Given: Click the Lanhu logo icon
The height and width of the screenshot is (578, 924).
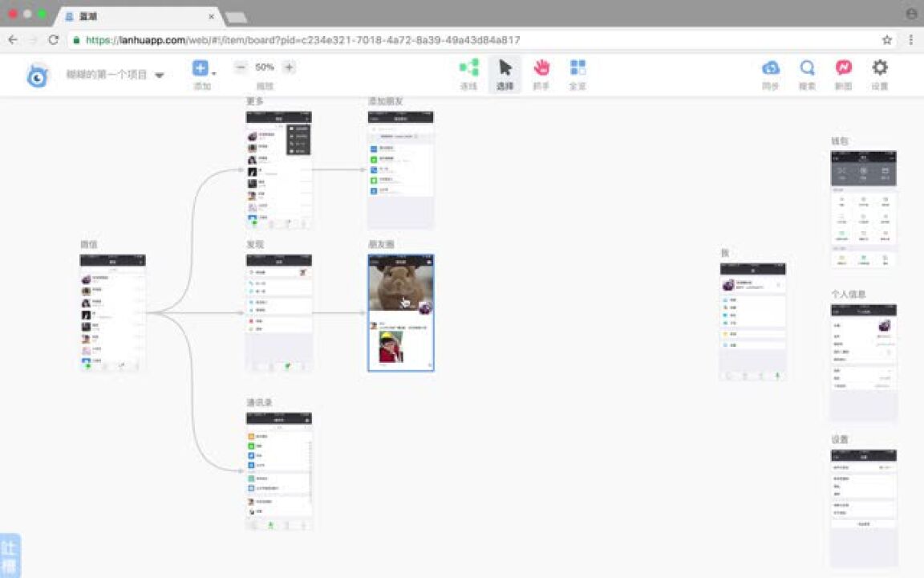Looking at the screenshot, I should 38,75.
